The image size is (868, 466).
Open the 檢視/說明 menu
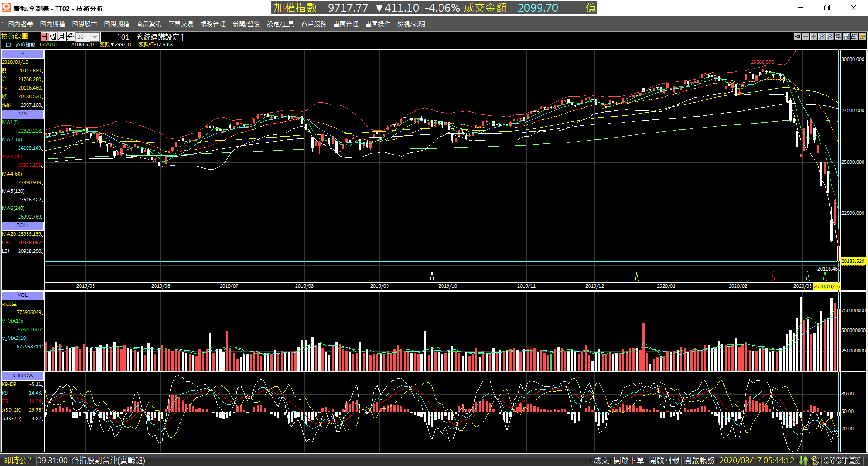pos(411,24)
